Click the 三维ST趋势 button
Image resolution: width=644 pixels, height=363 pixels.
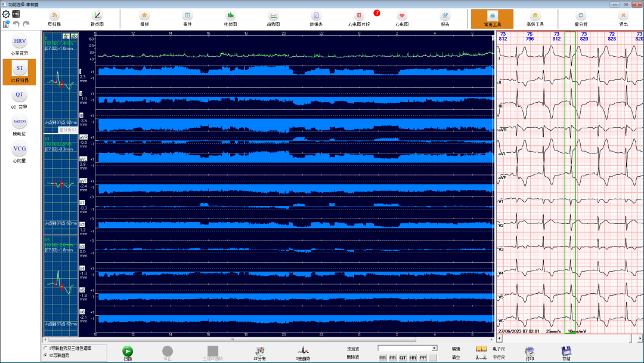click(x=213, y=353)
